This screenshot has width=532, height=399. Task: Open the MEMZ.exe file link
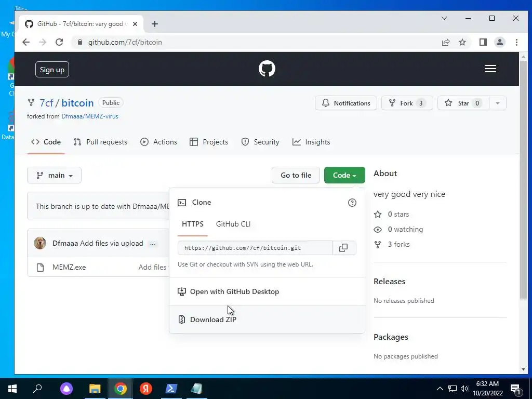coord(69,267)
